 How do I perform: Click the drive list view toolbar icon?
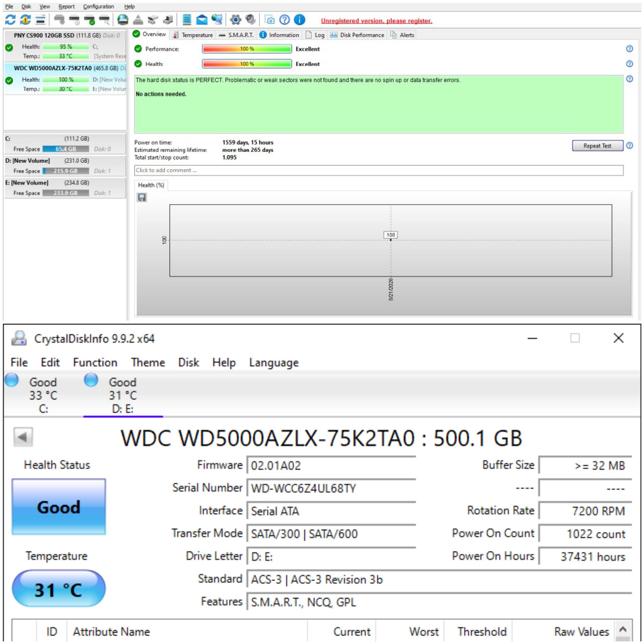[x=40, y=20]
